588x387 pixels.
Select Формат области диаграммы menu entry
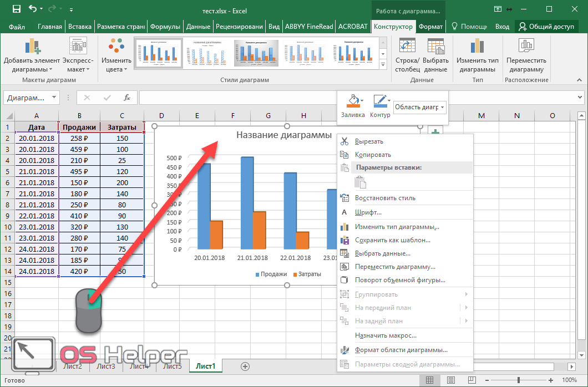(x=401, y=350)
